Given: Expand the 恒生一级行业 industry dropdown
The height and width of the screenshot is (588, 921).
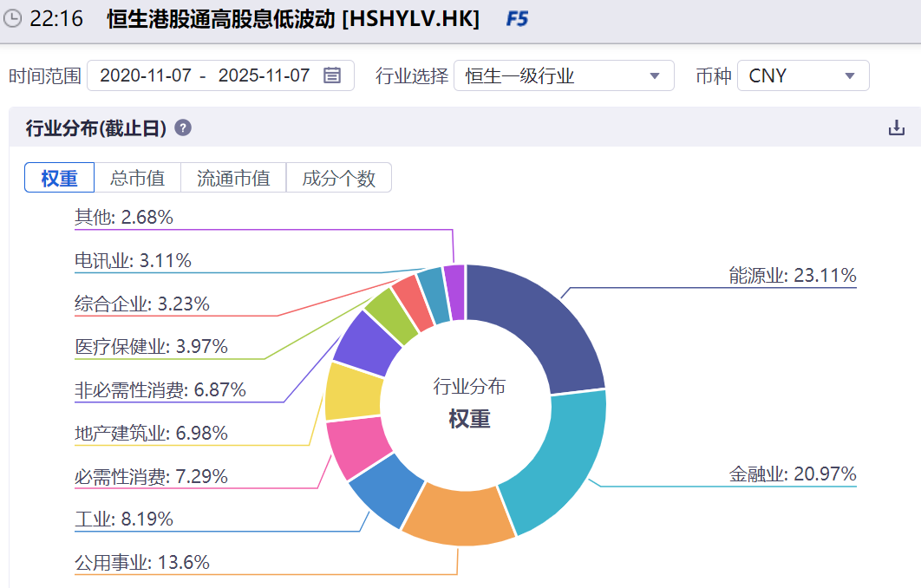Looking at the screenshot, I should (564, 75).
